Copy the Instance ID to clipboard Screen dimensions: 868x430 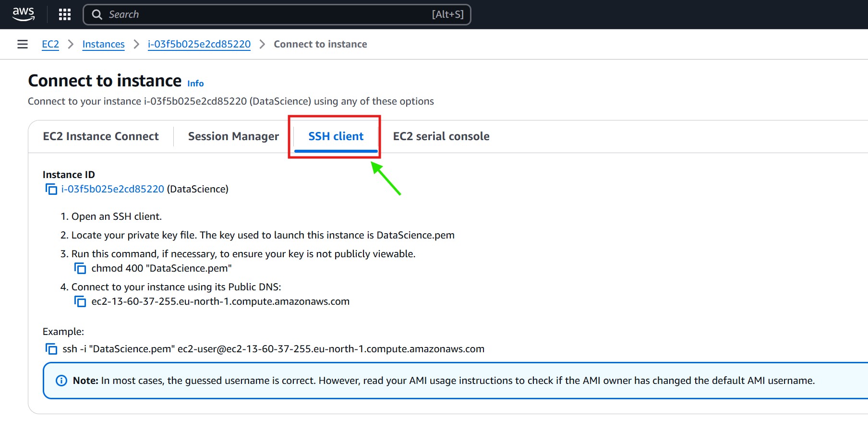tap(51, 189)
